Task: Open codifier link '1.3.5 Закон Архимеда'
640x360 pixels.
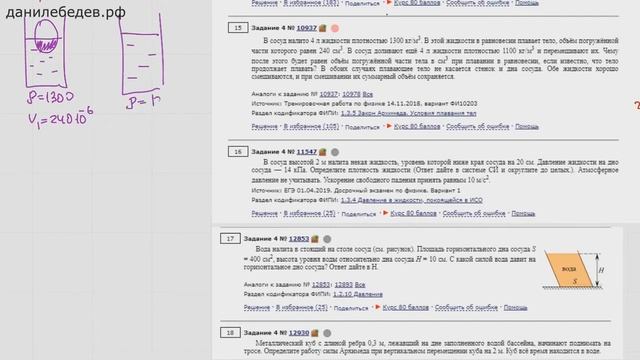Action: tap(409, 113)
